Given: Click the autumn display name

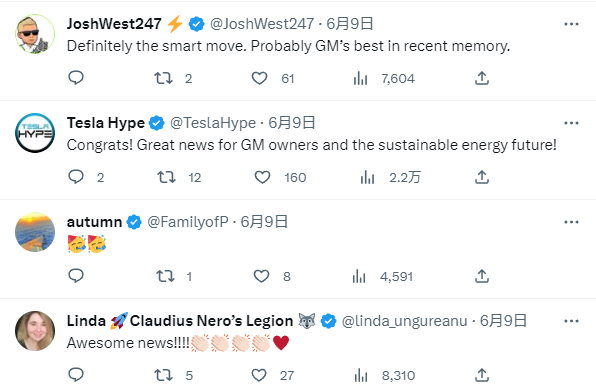Looking at the screenshot, I should pyautogui.click(x=94, y=222).
